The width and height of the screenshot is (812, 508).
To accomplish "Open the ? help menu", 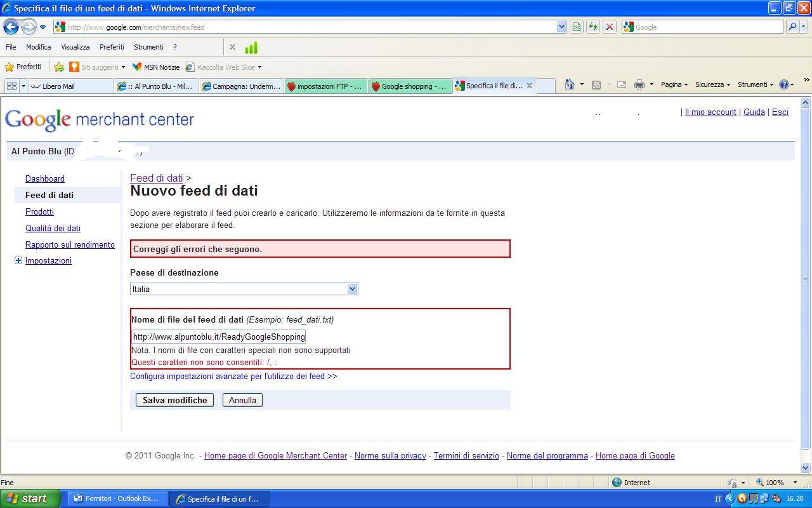I will 175,47.
